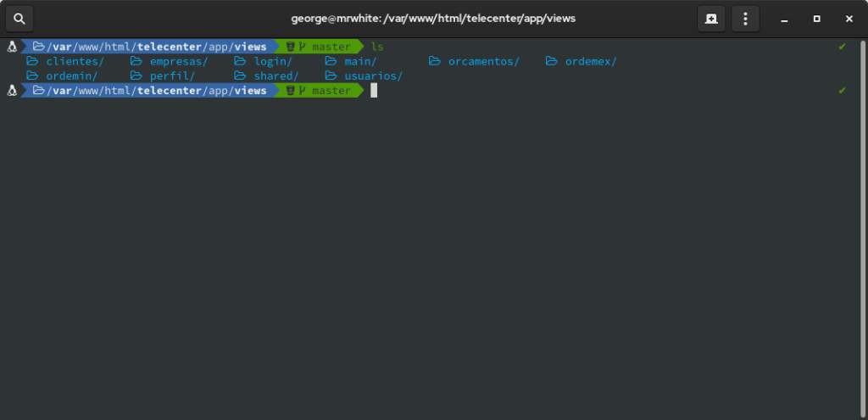Click the green checkmark on the first prompt line
Screen dimensions: 868x420
[842, 47]
